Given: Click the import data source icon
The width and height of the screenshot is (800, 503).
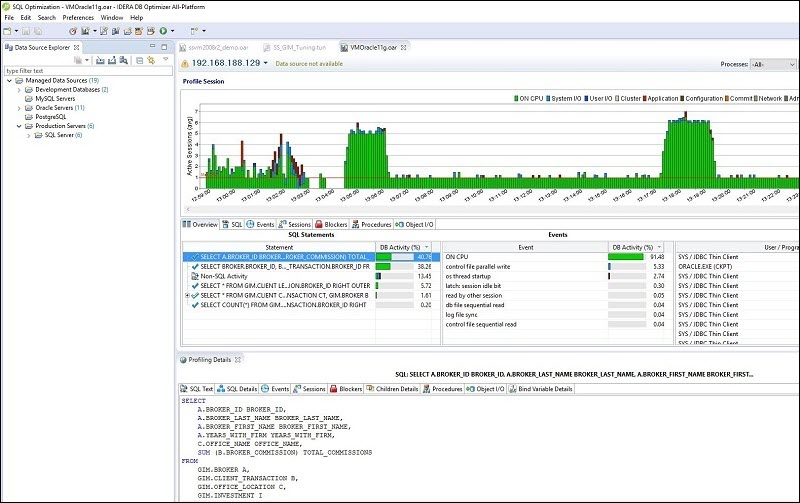Looking at the screenshot, I should [x=100, y=60].
